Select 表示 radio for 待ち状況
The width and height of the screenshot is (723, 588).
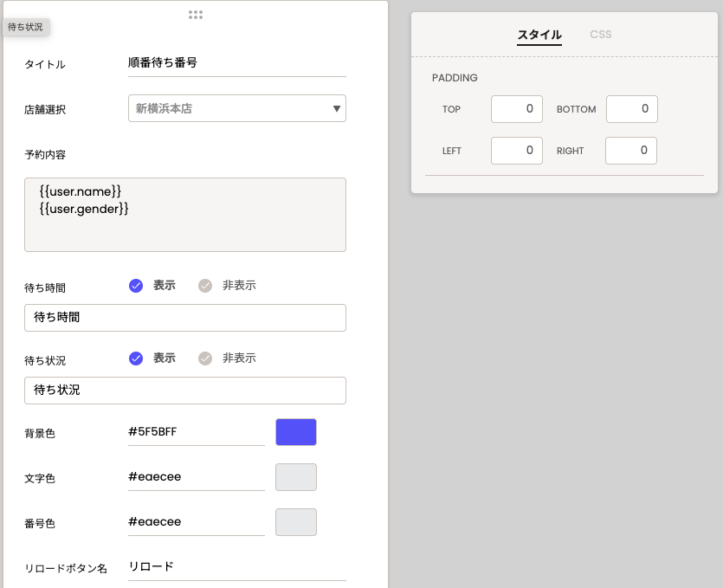pyautogui.click(x=136, y=359)
